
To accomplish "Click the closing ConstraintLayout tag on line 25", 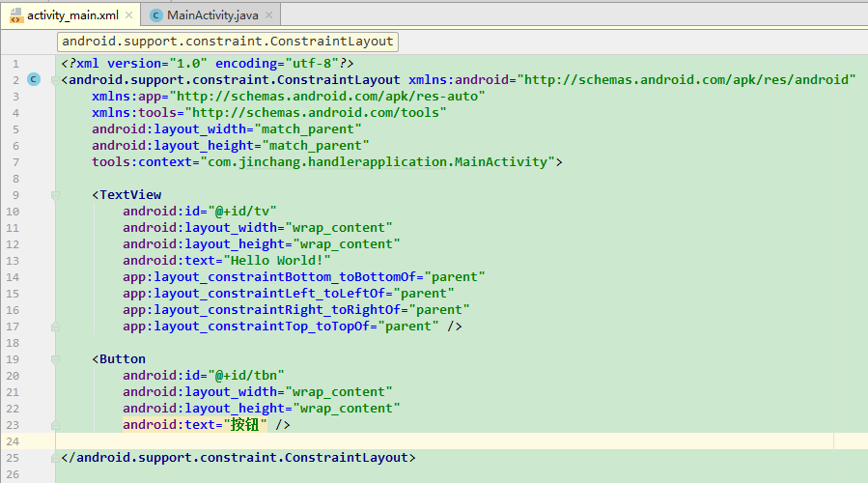I will click(238, 458).
